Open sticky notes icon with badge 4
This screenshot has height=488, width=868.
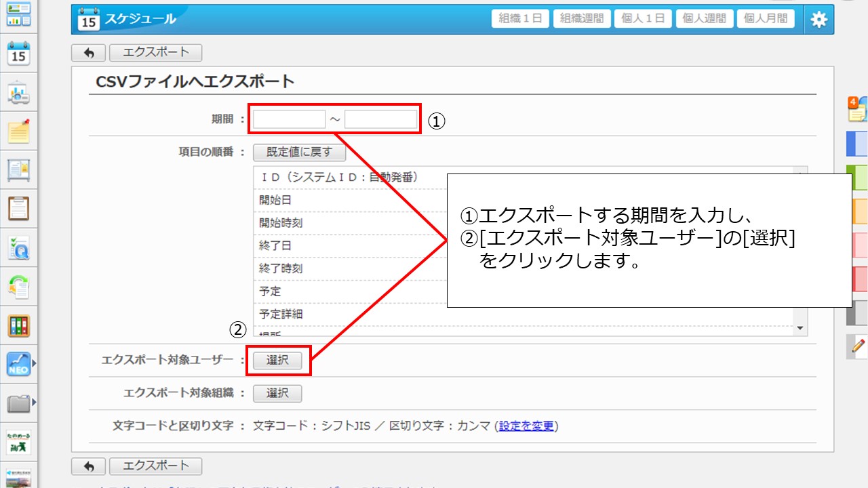(x=857, y=108)
